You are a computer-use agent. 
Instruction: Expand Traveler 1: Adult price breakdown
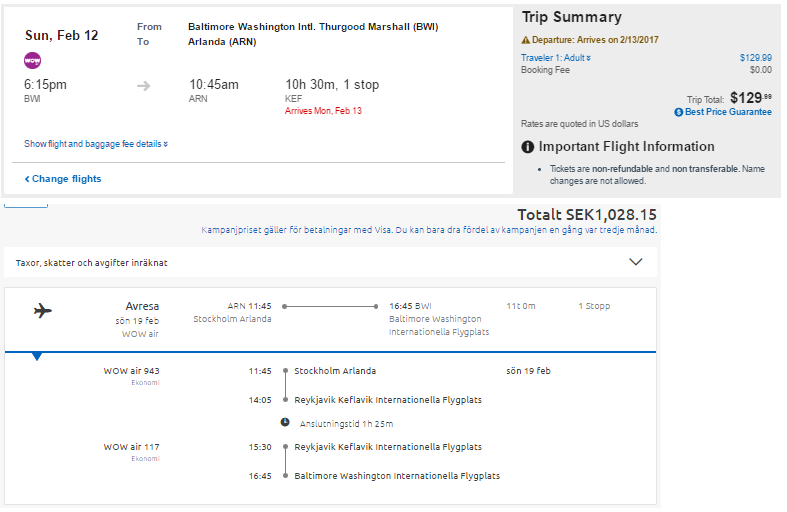tap(556, 58)
